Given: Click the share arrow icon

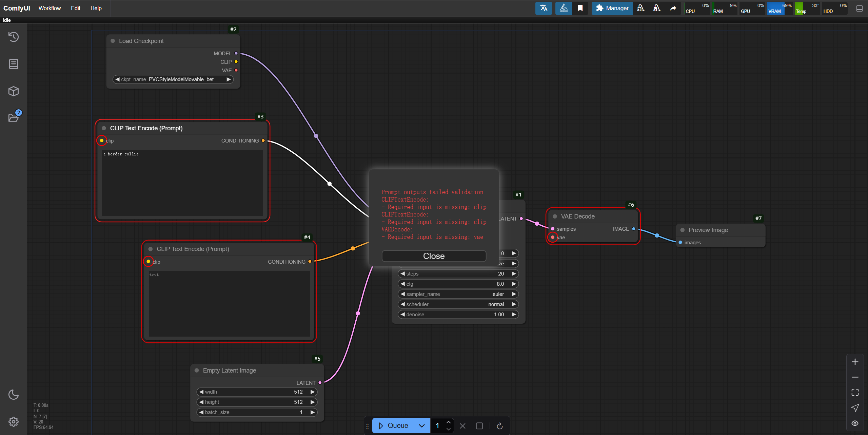Looking at the screenshot, I should coord(673,8).
